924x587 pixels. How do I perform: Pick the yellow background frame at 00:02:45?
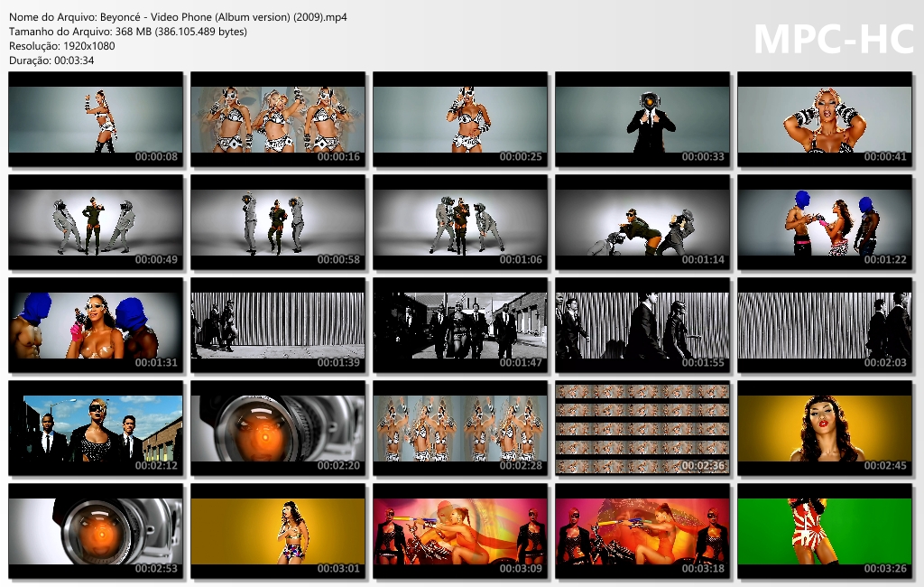825,428
